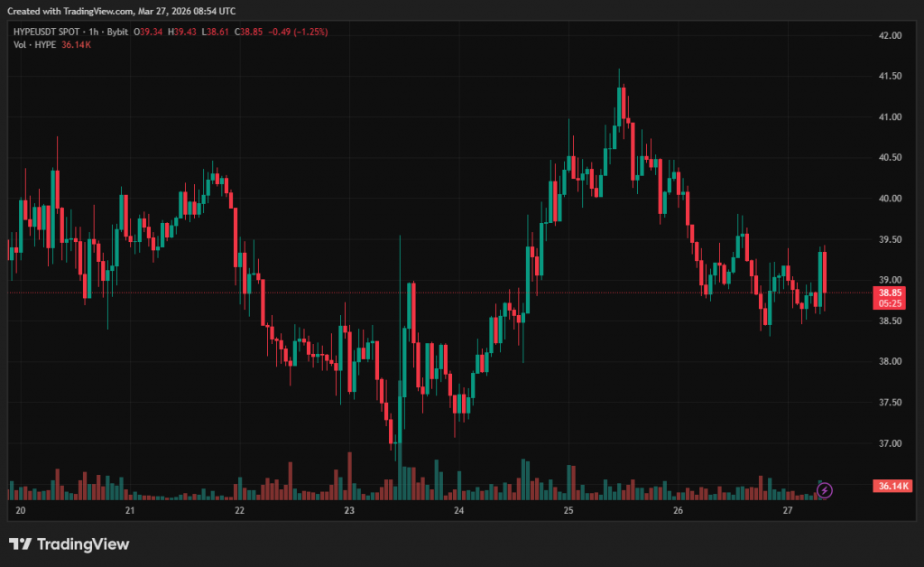Click the Bybit exchange name in legend
The height and width of the screenshot is (567, 924).
[117, 32]
